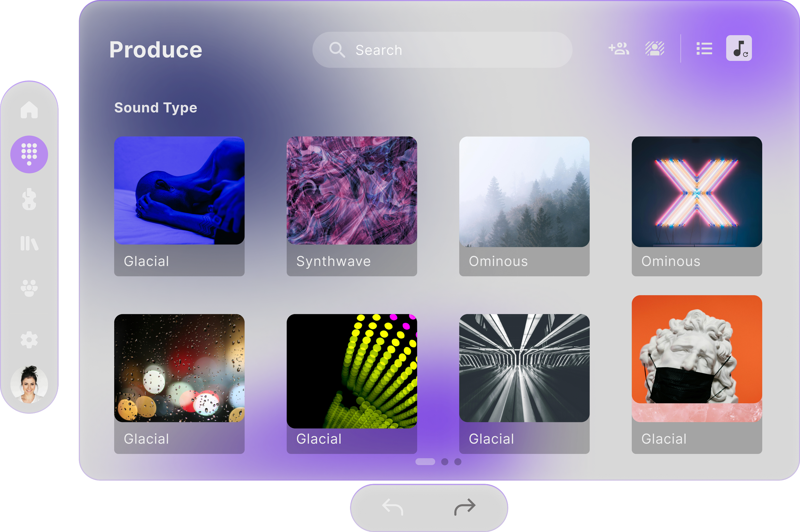Select the purple dot-grid Produce icon
The image size is (800, 532).
[x=29, y=155]
